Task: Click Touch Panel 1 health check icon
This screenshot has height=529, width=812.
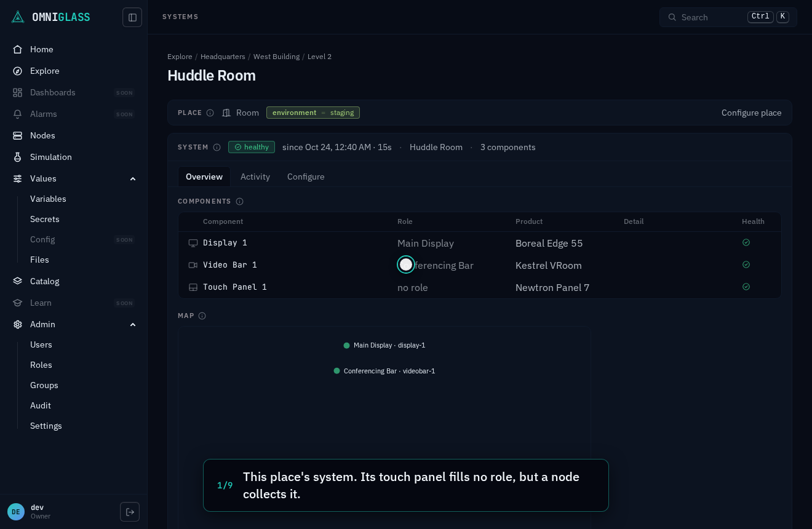Action: point(746,287)
